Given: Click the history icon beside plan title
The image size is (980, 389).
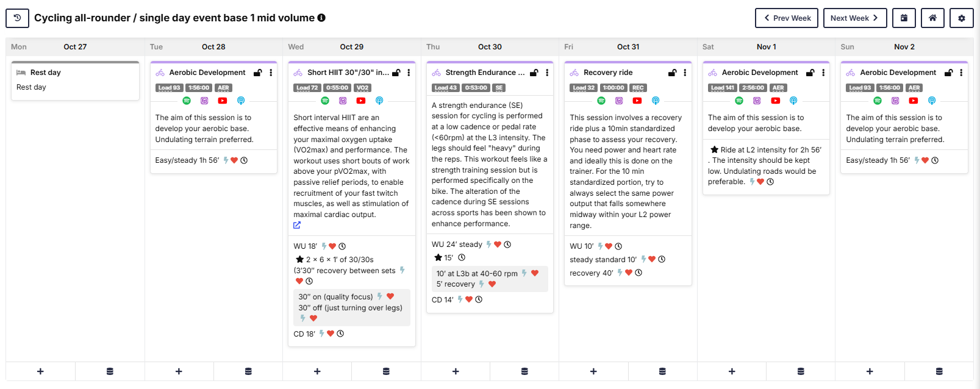Looking at the screenshot, I should (17, 18).
